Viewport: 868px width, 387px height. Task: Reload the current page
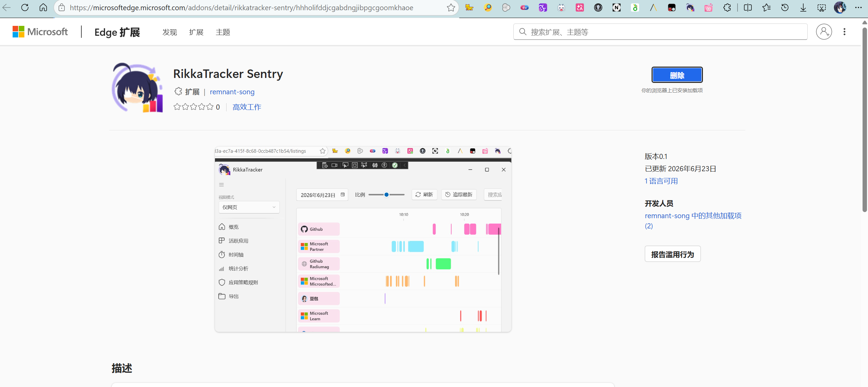point(25,7)
